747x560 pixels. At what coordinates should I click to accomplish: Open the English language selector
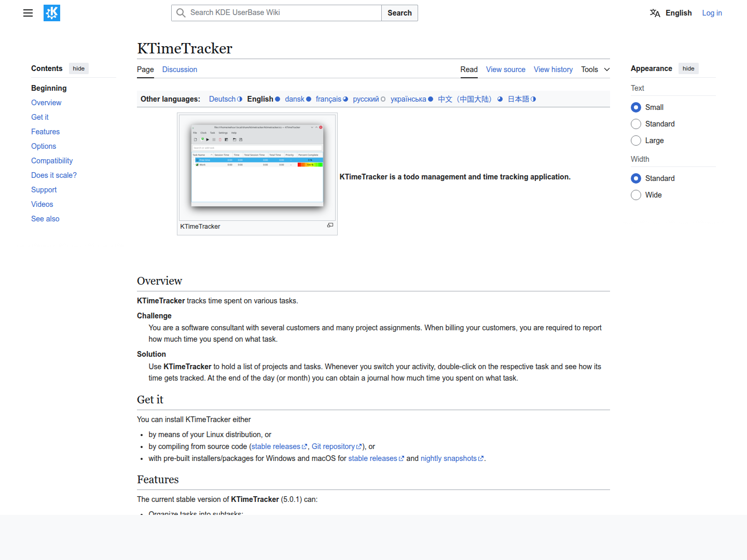coord(671,13)
